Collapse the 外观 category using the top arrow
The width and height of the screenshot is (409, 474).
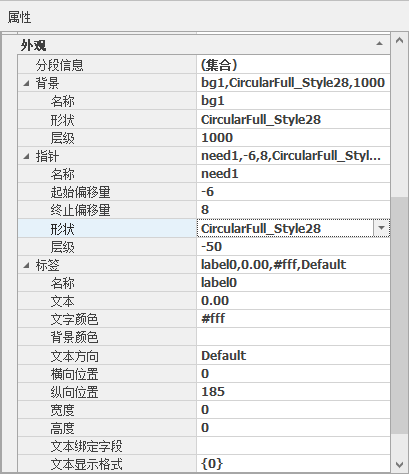click(x=379, y=44)
